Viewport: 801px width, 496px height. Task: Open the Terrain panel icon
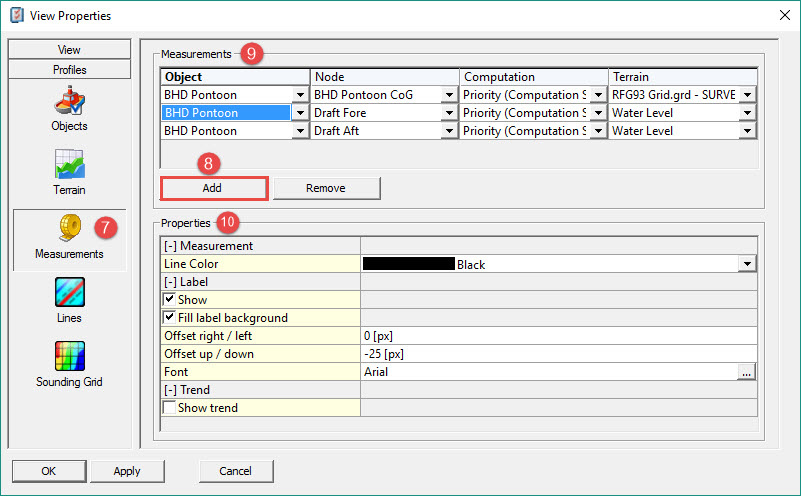tap(69, 164)
